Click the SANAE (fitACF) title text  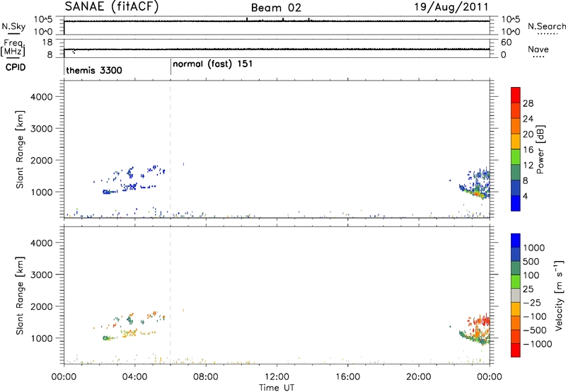point(112,7)
